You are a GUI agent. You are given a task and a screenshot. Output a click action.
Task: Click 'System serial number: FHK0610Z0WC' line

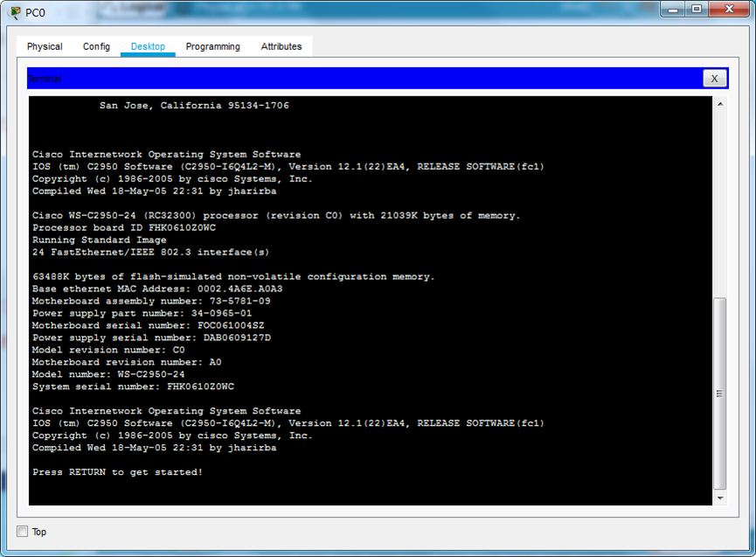[x=133, y=386]
